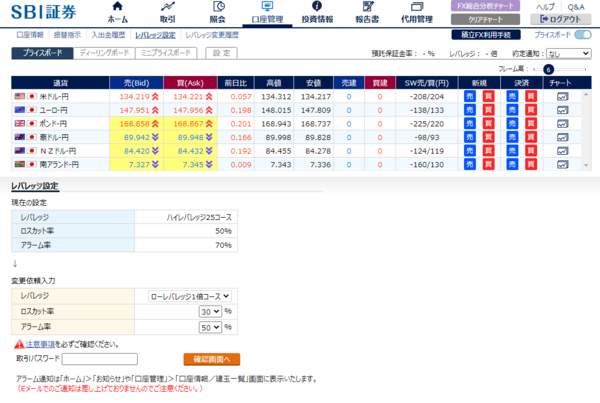Viewport: 600px width, 403px height.
Task: Click the ハイレバレッジ25コース value
Action: (x=199, y=217)
